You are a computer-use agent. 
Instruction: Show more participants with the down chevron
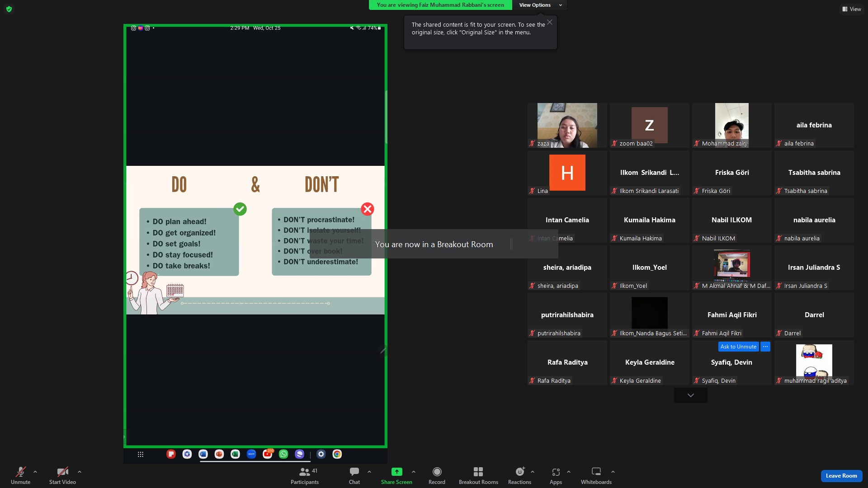coord(691,395)
